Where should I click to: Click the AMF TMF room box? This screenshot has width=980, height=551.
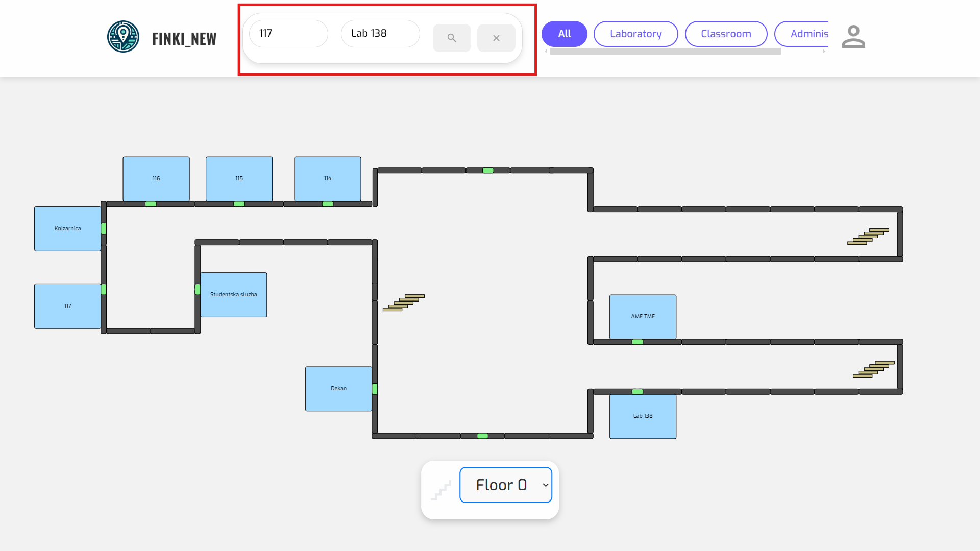643,317
